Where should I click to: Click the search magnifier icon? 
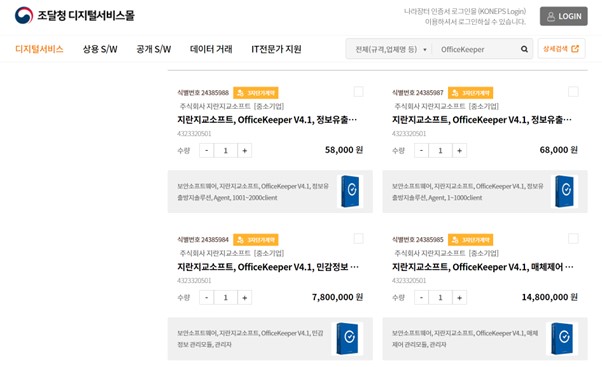tap(524, 49)
